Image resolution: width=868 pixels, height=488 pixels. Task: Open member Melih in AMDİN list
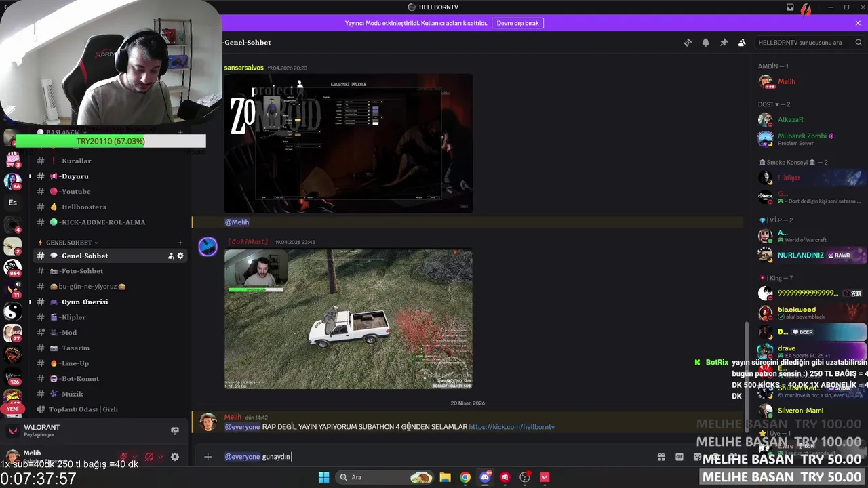coord(810,82)
